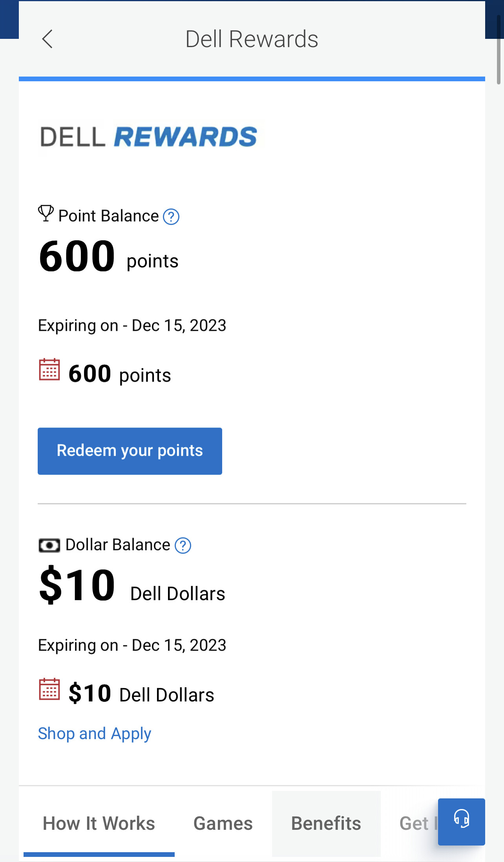Open Point Balance help question mark

tap(171, 217)
